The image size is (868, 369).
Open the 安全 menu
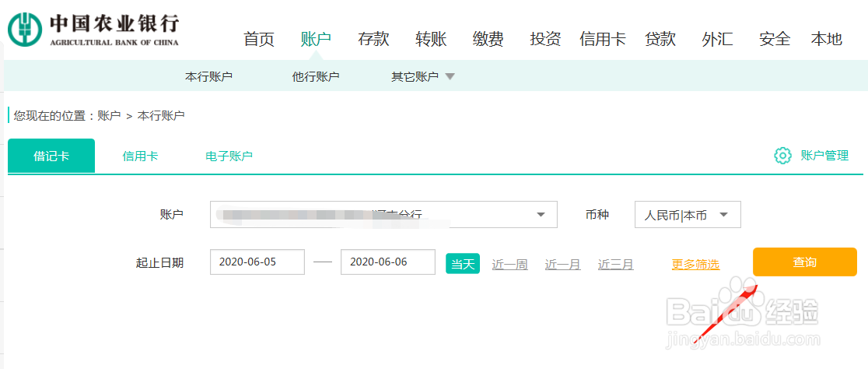[x=775, y=39]
